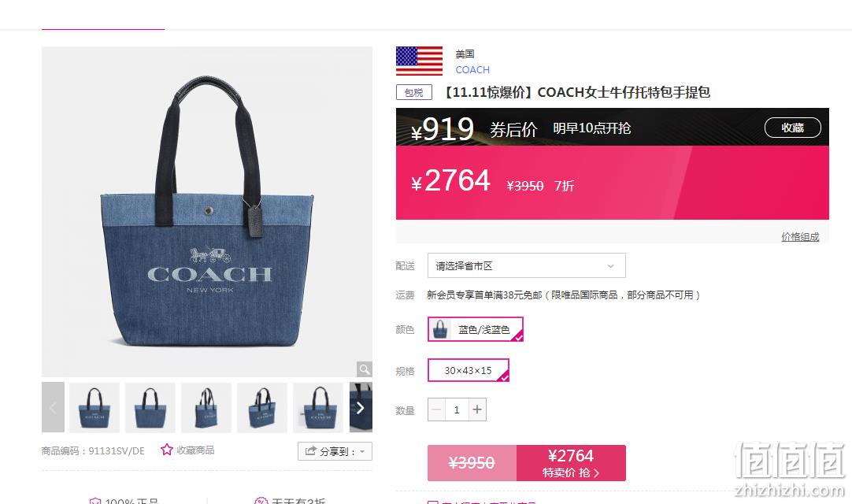852x504 pixels.
Task: Click the star icon to favorite product
Action: point(166,450)
